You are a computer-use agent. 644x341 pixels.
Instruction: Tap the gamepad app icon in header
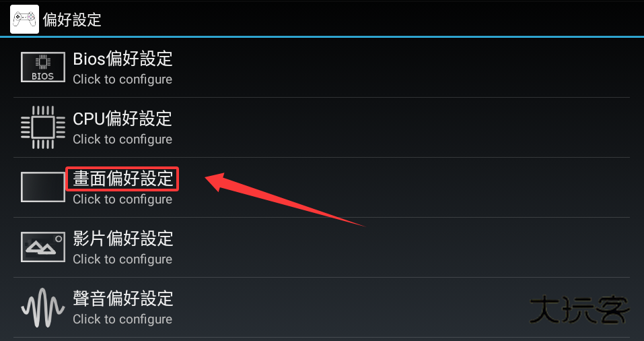[x=25, y=19]
